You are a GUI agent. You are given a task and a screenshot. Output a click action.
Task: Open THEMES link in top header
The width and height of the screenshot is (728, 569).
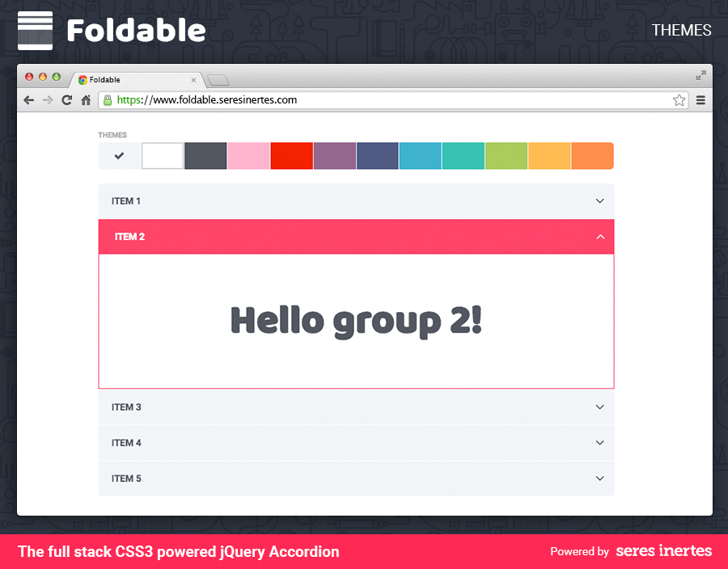pyautogui.click(x=681, y=30)
